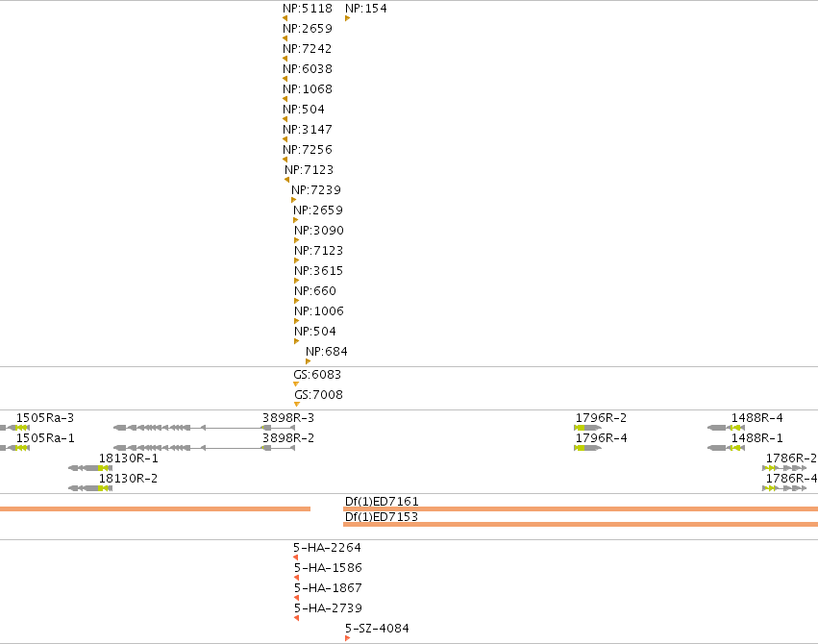Select the 3898R-2 transcript model

(205, 448)
